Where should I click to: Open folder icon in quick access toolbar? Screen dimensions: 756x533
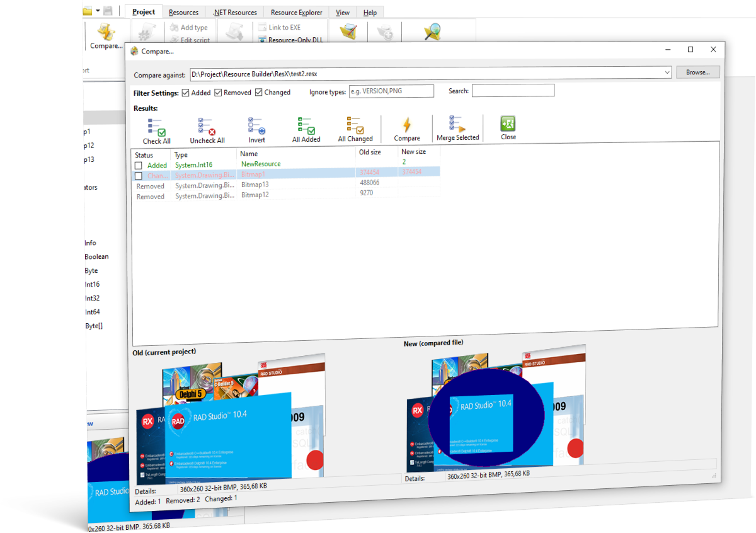[x=88, y=11]
